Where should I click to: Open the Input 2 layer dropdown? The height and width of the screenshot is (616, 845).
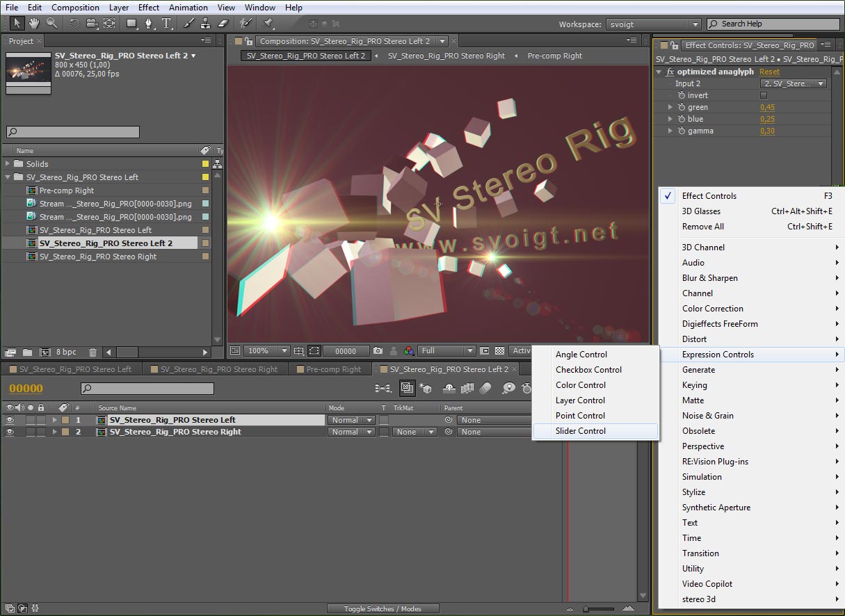[794, 83]
